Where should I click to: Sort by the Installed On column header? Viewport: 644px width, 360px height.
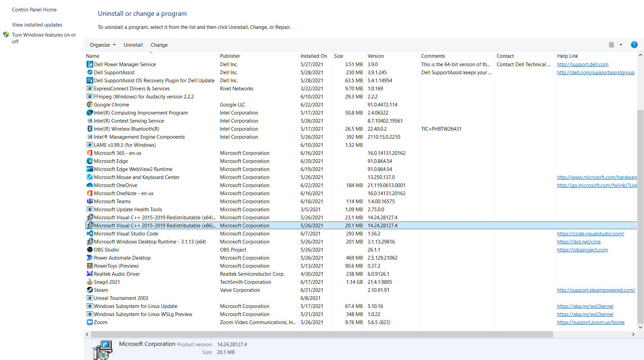(315, 56)
